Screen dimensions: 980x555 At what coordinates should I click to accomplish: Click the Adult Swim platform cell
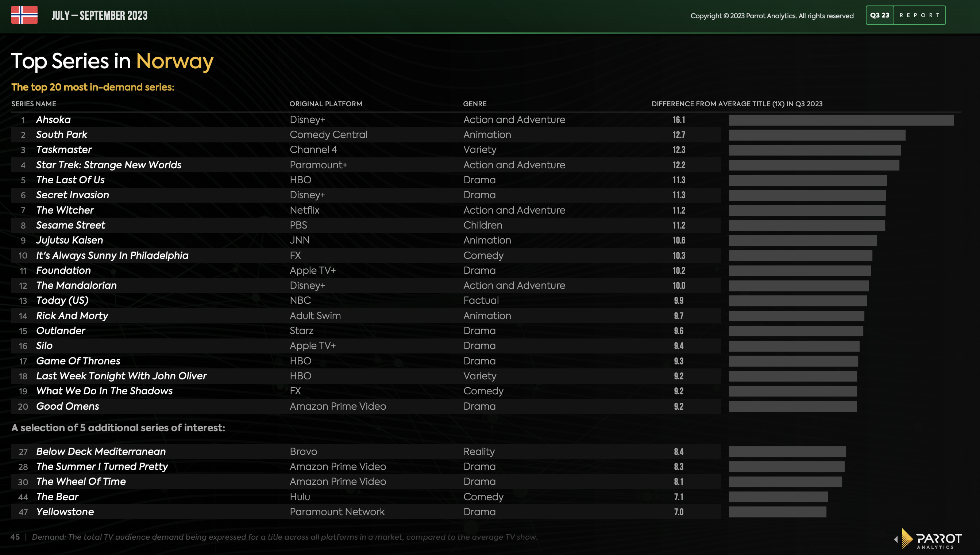click(x=315, y=315)
